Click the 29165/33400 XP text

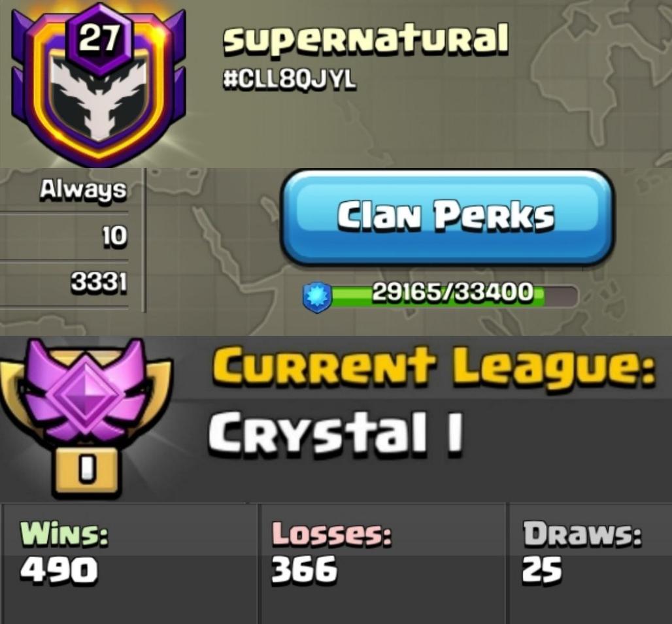click(452, 293)
